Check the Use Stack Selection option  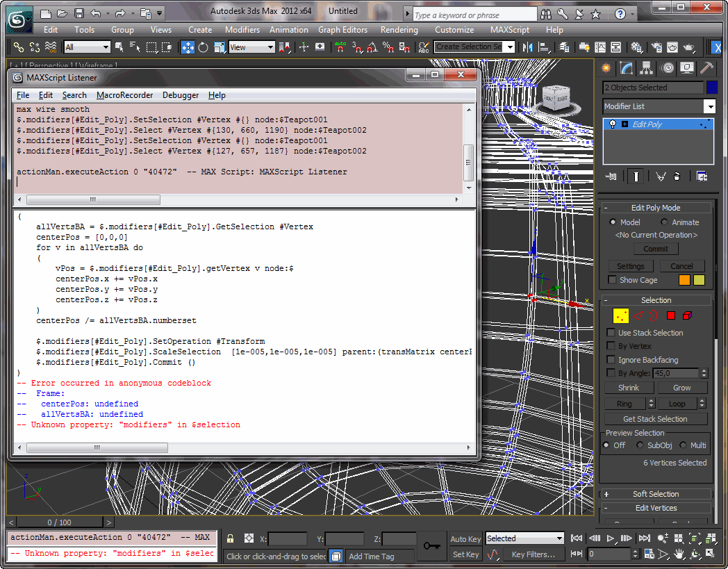point(611,333)
